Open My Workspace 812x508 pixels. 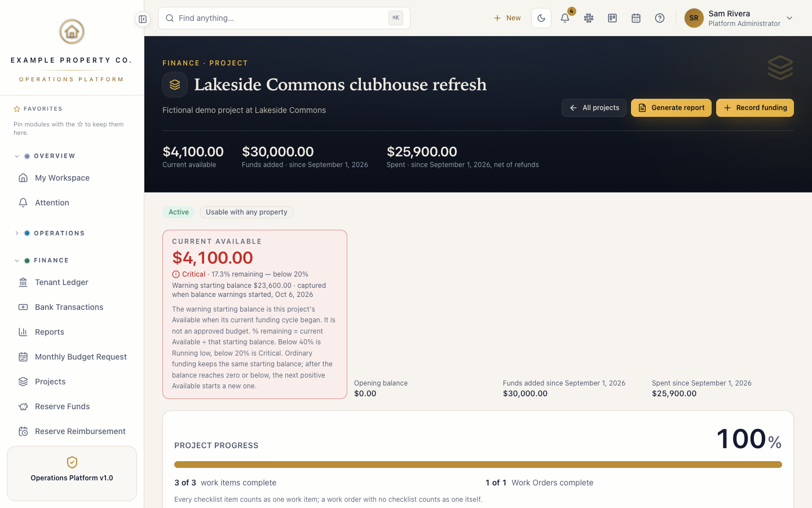72,178
